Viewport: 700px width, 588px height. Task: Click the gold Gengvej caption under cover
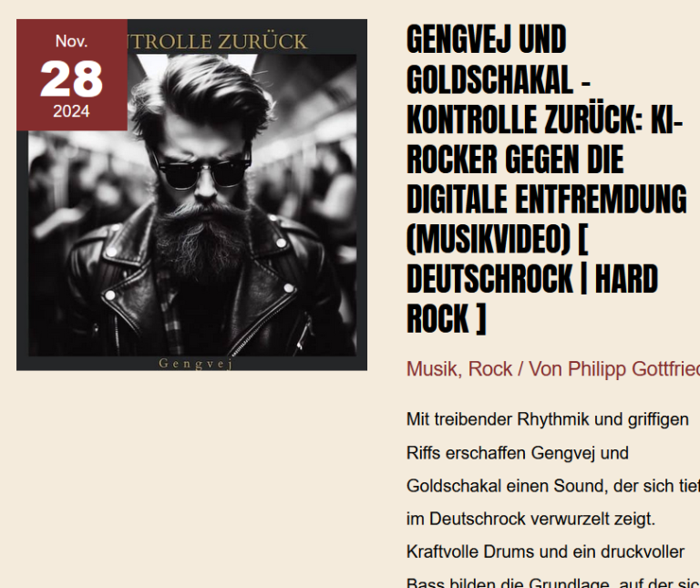[196, 364]
